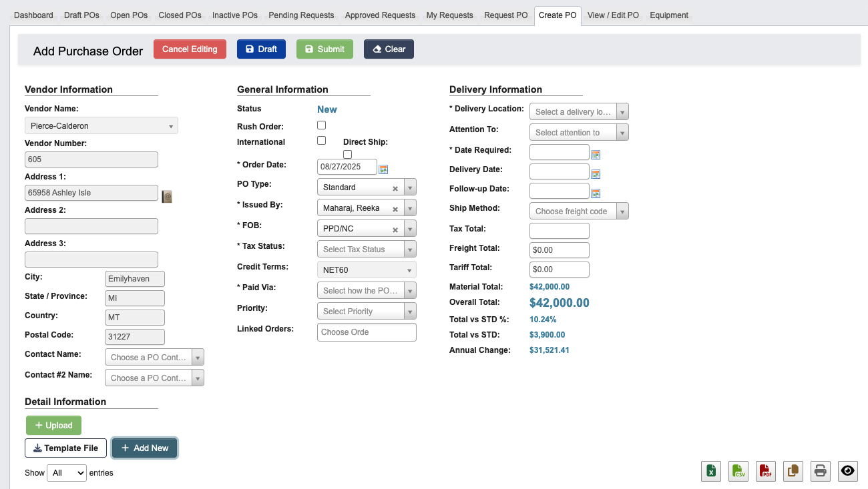868x489 pixels.
Task: Open the Attention To dropdown
Action: (579, 133)
